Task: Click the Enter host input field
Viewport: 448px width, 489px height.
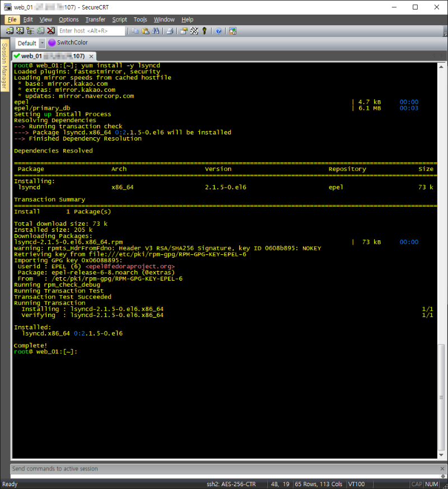Action: click(x=91, y=31)
